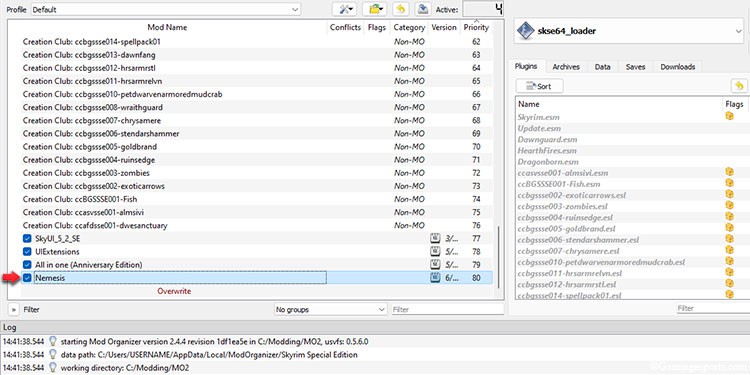Click the restore backup icon in Plugins panel
The height and width of the screenshot is (375, 750).
pos(739,86)
